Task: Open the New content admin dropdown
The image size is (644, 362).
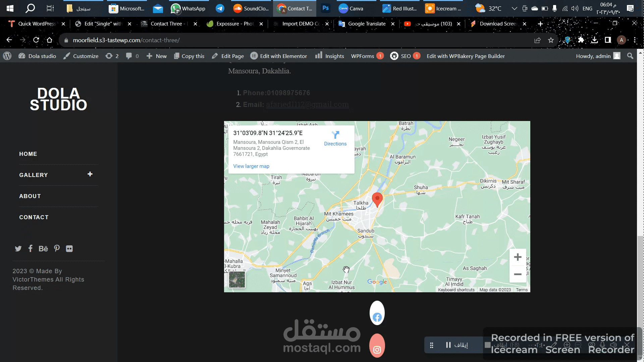Action: coord(157,56)
